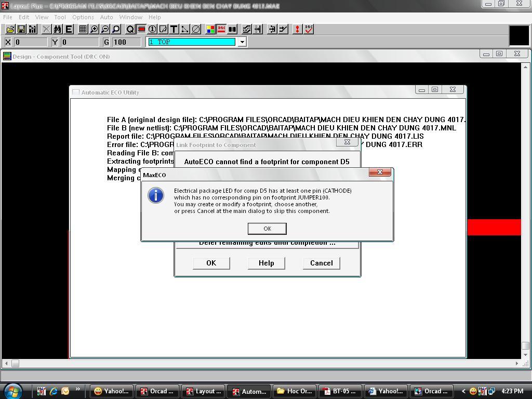Close the MaxECO dialog with the red X

point(380,172)
